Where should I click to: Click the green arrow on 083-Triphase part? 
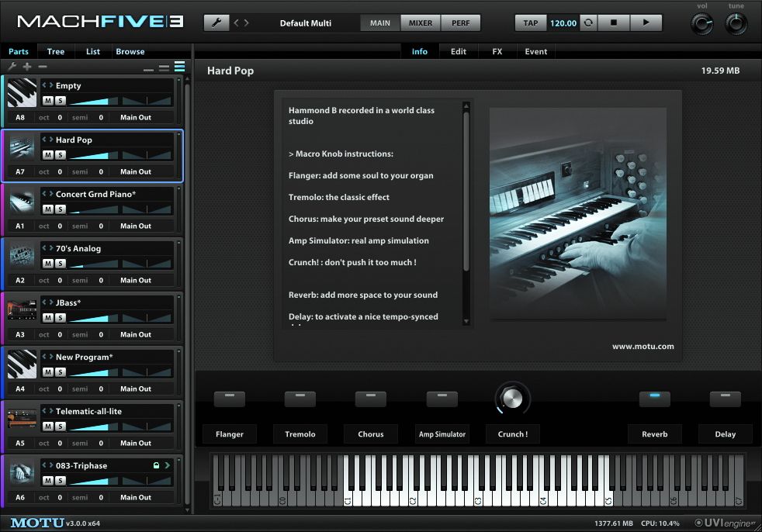tap(167, 465)
